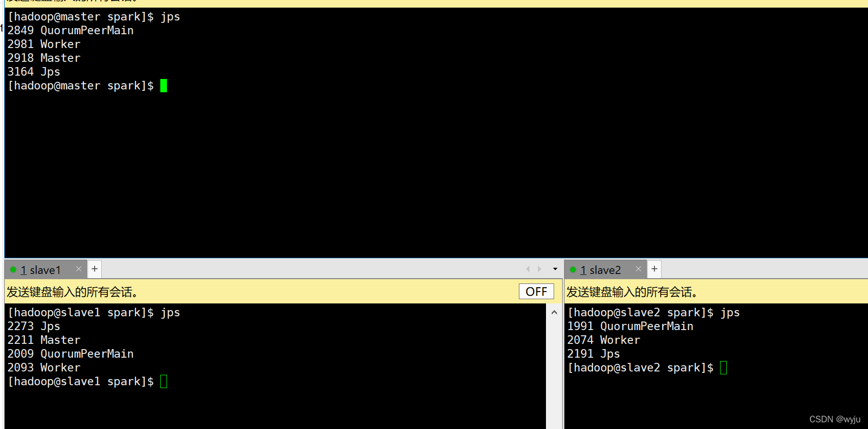Click '2009 QuorumPeerMain' in slave1 terminal
The width and height of the screenshot is (868, 429).
(x=70, y=354)
